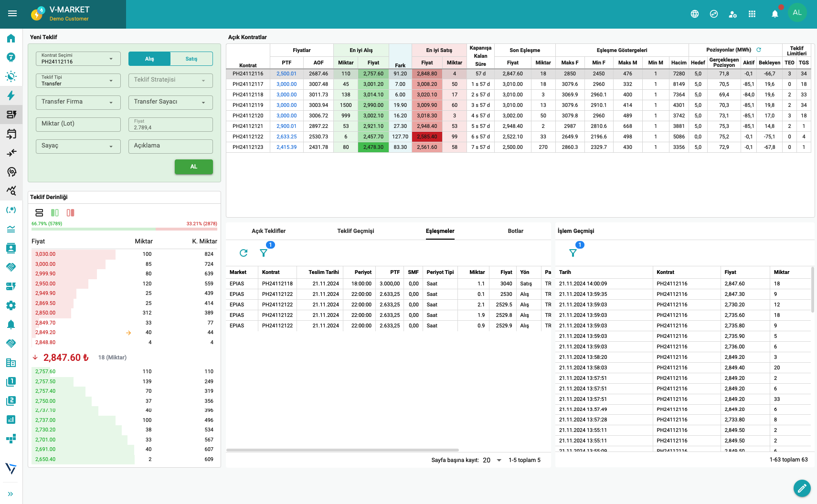Viewport: 817px width, 504px height.
Task: Click the floating pencil edit button
Action: click(802, 488)
